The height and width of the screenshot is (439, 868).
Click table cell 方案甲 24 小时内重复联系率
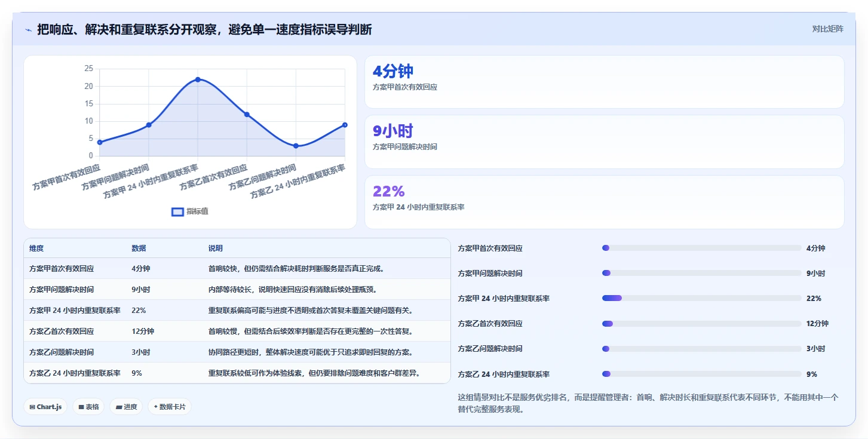pyautogui.click(x=75, y=311)
